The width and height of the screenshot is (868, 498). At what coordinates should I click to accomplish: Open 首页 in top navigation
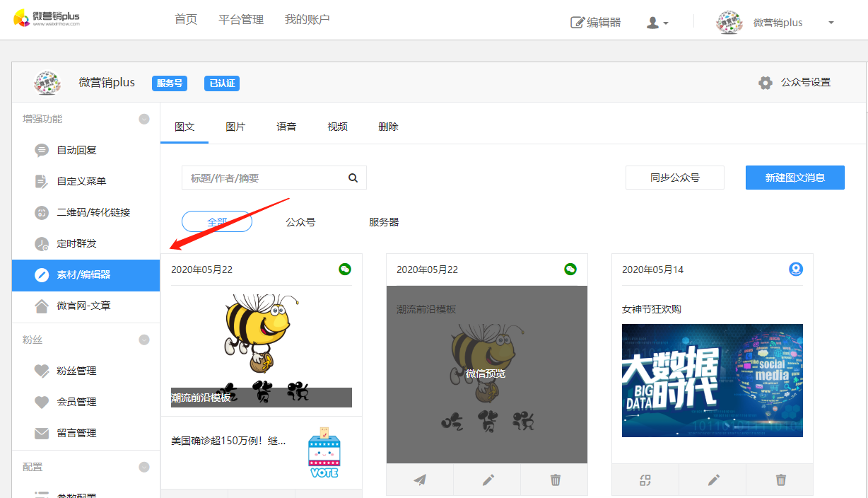(186, 19)
